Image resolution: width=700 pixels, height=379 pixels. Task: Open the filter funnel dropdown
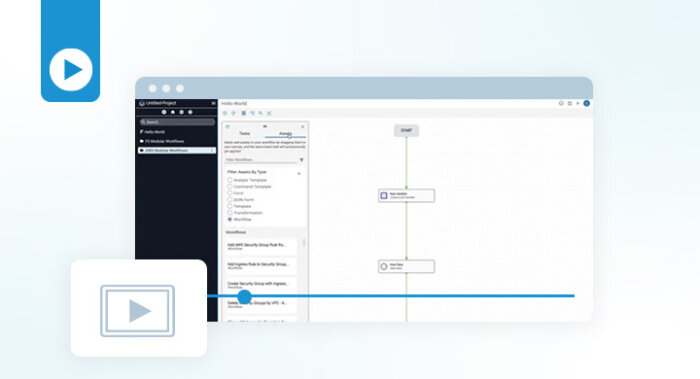(x=301, y=160)
